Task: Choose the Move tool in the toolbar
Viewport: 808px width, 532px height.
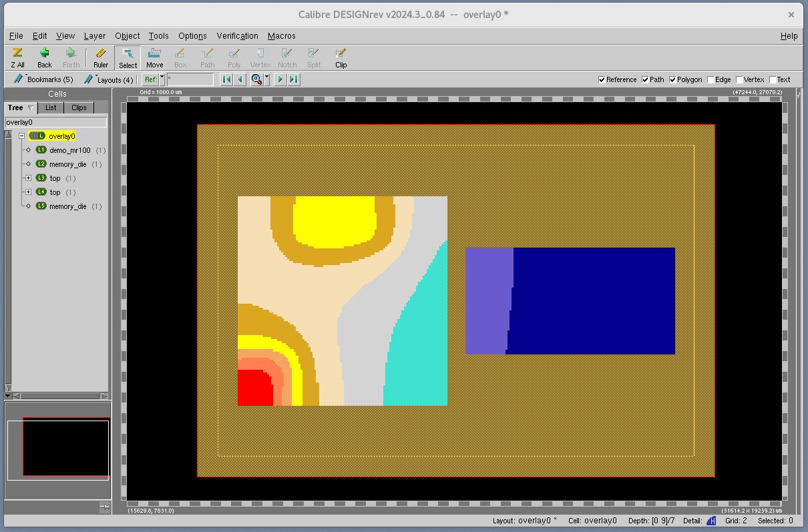Action: pos(154,57)
